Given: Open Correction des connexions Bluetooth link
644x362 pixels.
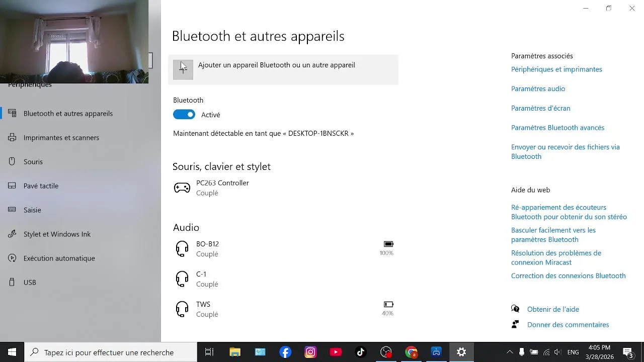Looking at the screenshot, I should pos(569,276).
